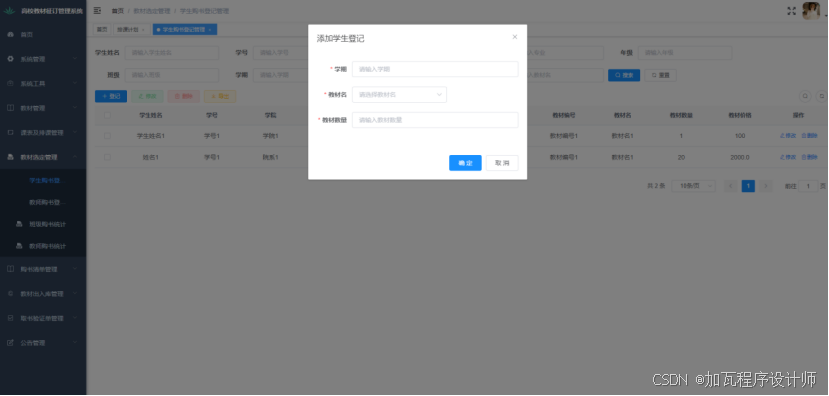The image size is (829, 396).
Task: Tick the checkbox for row 学生姓名1
Action: 107,136
